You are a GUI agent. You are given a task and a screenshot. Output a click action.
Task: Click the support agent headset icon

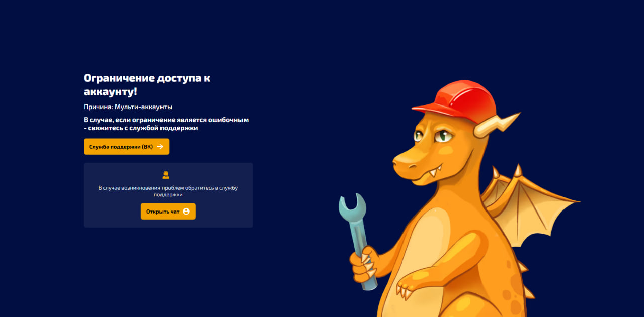pos(166,175)
